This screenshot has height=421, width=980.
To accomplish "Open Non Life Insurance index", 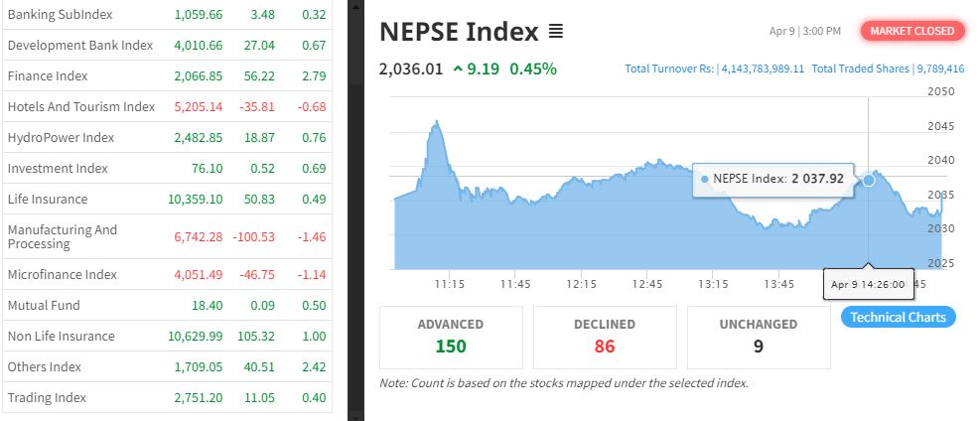I will coord(61,336).
